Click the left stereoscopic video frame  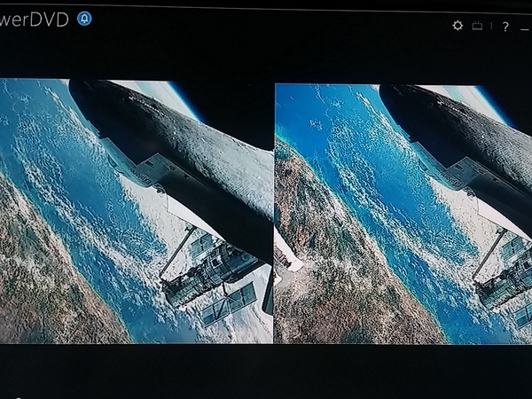tap(136, 211)
